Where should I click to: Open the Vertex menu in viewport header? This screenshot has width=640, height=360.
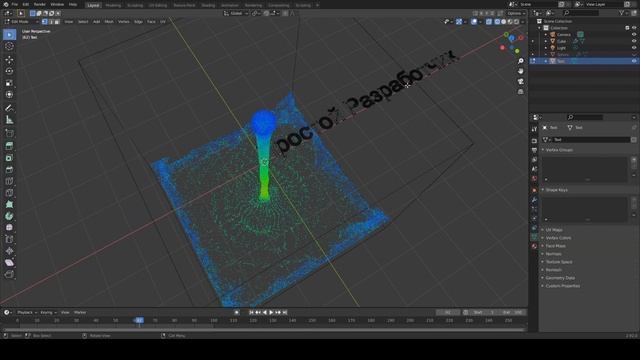[x=123, y=22]
